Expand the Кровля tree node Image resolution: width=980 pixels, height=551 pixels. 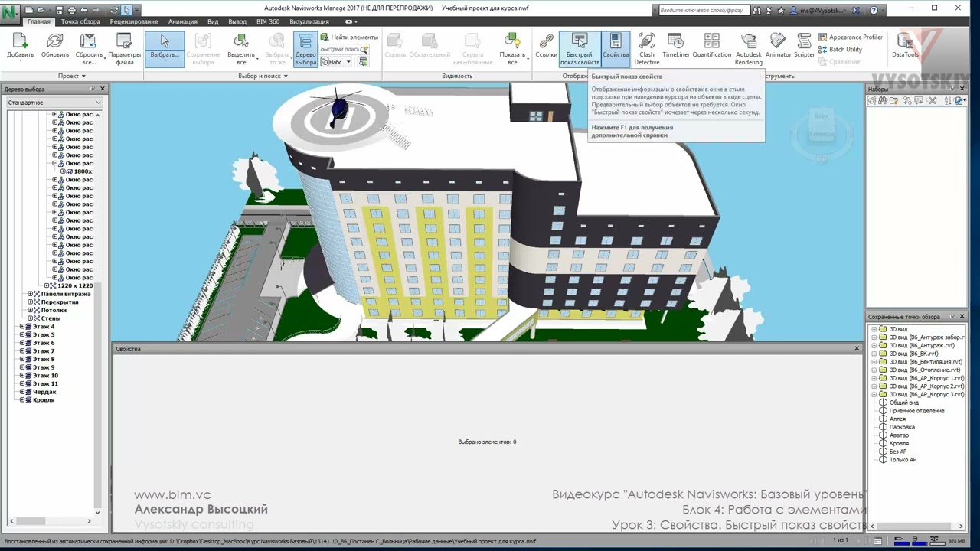tap(22, 400)
